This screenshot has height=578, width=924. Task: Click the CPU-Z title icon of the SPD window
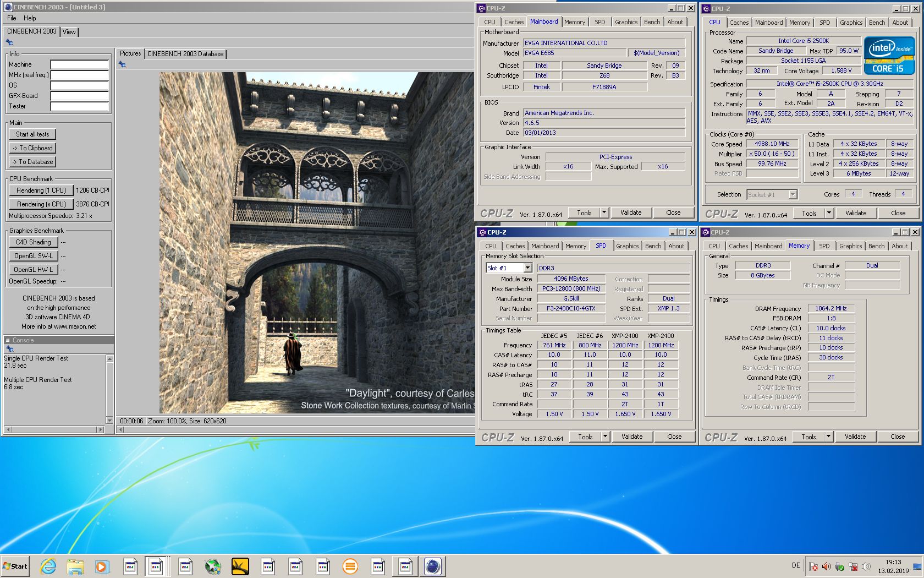[481, 232]
